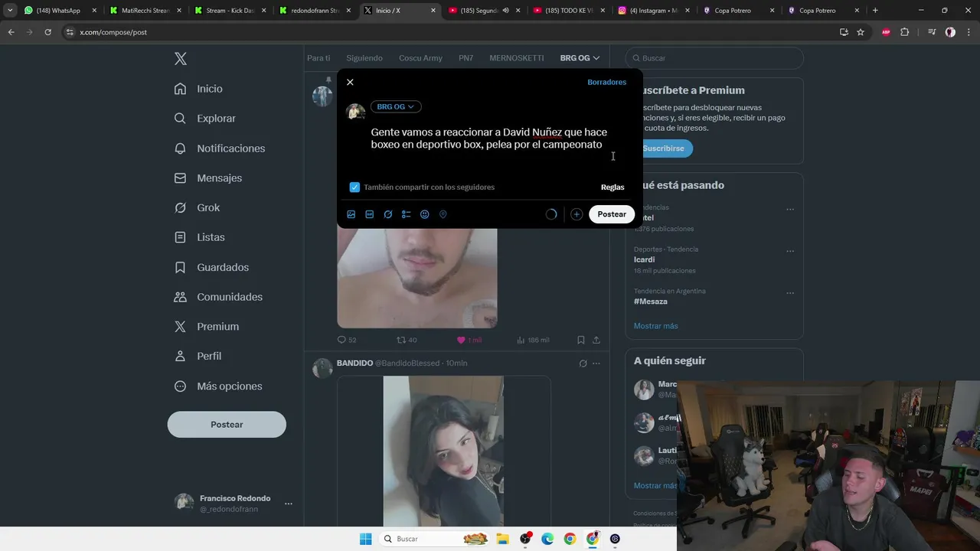Open Más opciones menu
This screenshot has height=551, width=980.
[217, 386]
